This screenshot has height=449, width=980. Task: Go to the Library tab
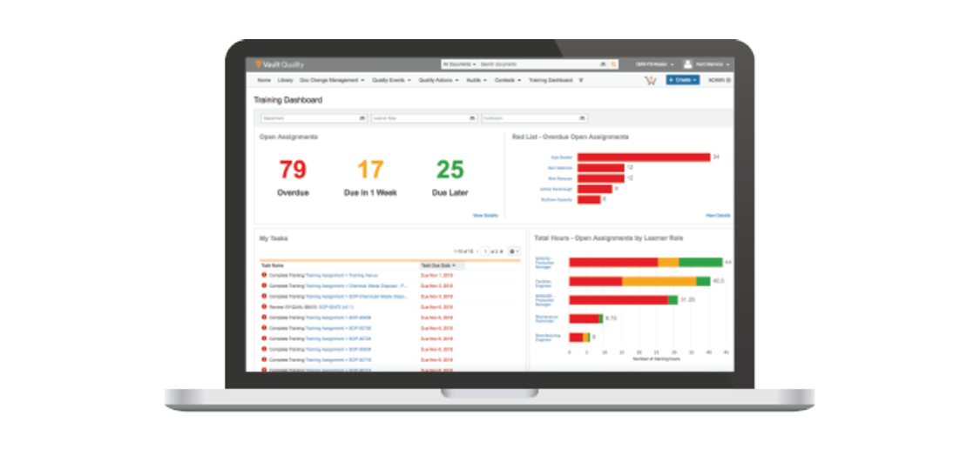285,80
